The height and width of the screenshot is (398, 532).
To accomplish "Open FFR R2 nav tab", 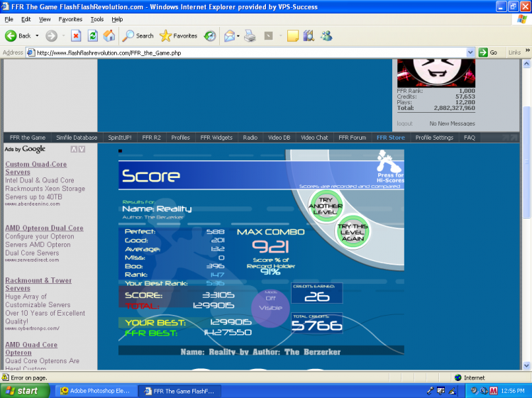I will pos(151,138).
